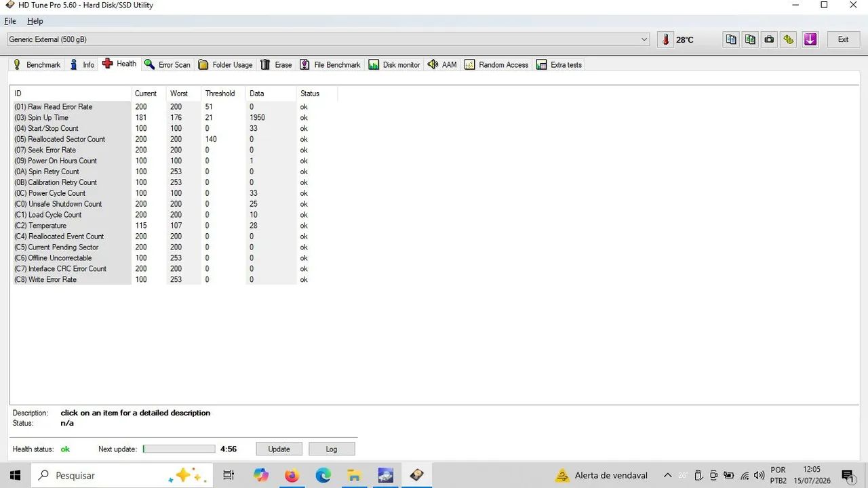Open the Disk monitor tab
The image size is (868, 488).
(395, 64)
